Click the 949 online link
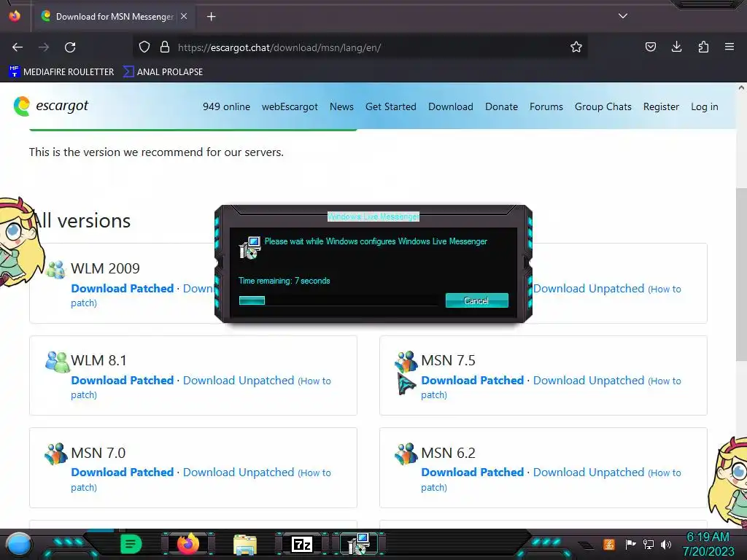 [226, 106]
